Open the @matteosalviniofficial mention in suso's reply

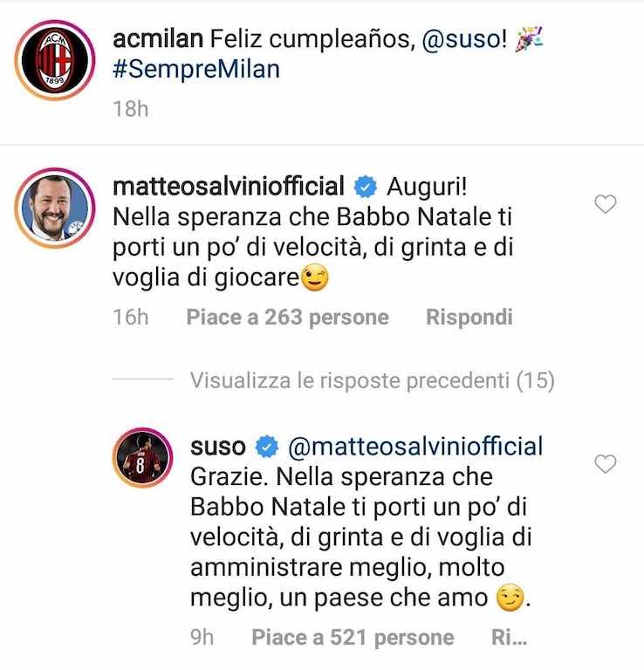click(414, 448)
